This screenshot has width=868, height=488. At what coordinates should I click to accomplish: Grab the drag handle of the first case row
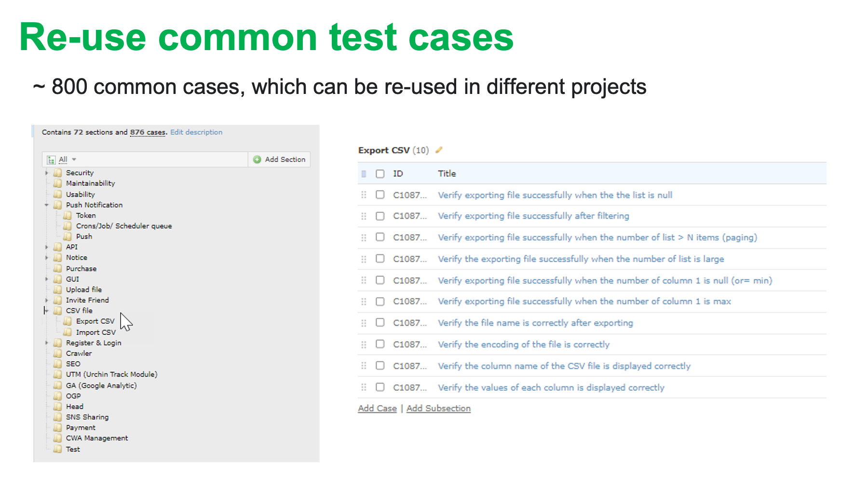364,195
